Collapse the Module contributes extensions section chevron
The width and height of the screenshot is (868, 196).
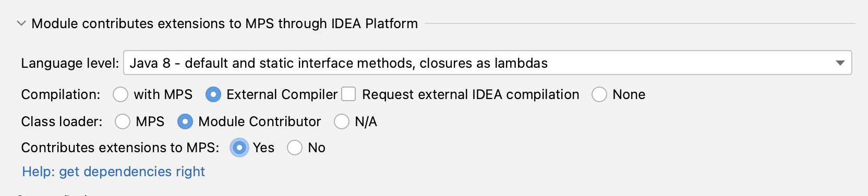point(21,23)
